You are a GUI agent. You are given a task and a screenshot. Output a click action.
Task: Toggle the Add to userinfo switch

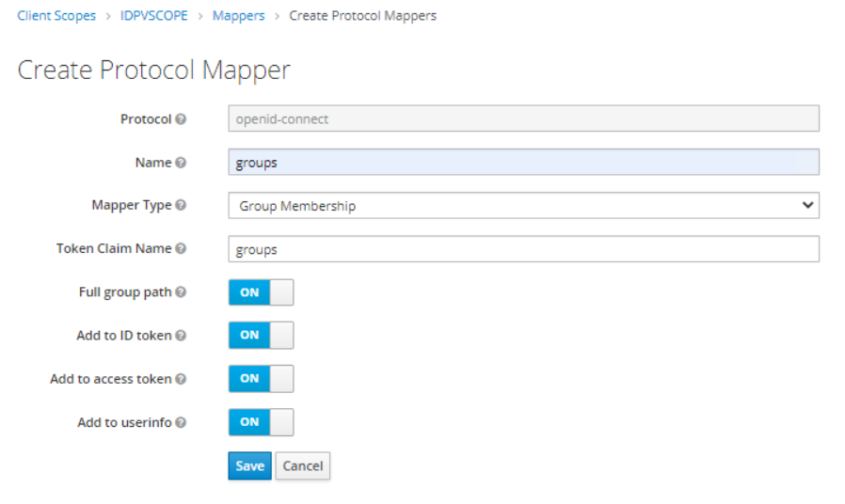click(261, 422)
